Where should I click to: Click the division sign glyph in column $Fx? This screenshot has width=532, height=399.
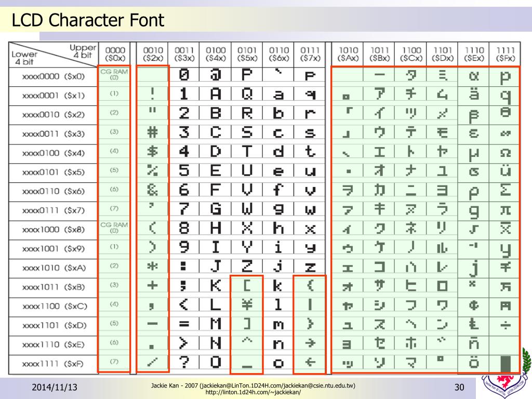pyautogui.click(x=505, y=325)
